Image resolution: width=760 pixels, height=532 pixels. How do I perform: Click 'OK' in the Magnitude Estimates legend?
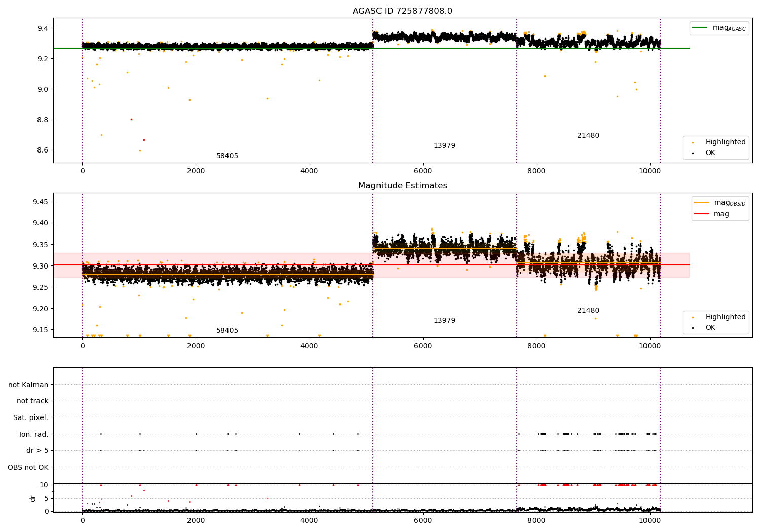[710, 328]
